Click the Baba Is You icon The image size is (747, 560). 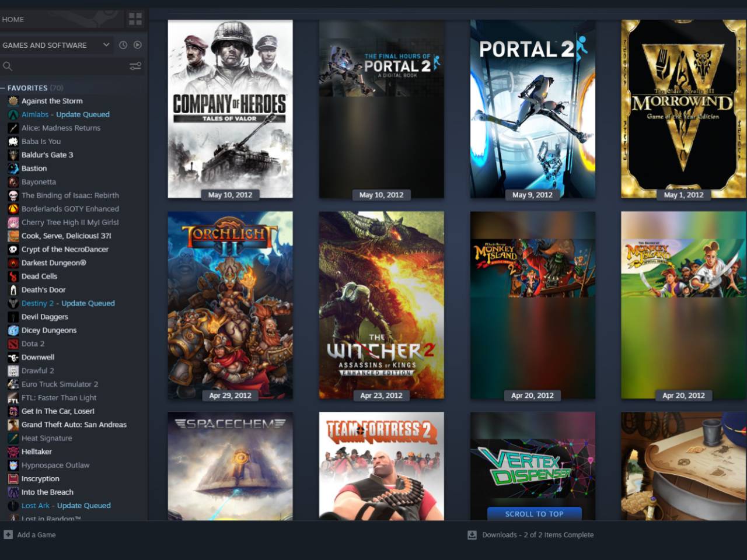[x=13, y=141]
